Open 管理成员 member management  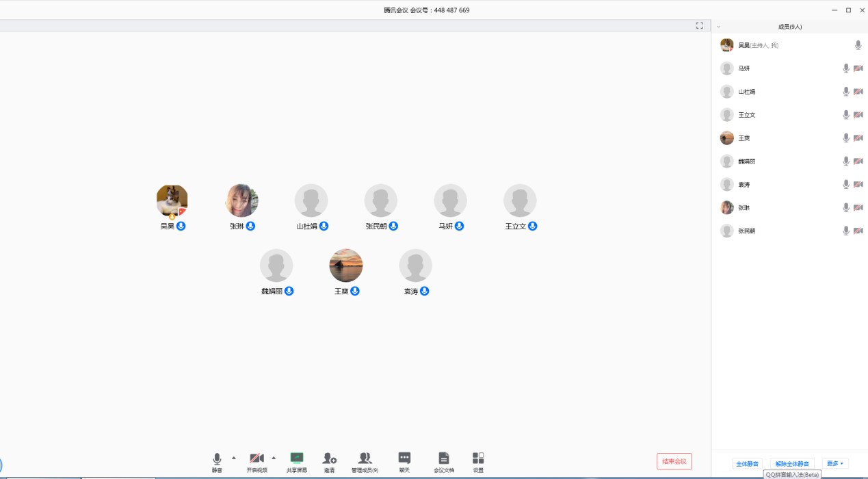(x=365, y=459)
